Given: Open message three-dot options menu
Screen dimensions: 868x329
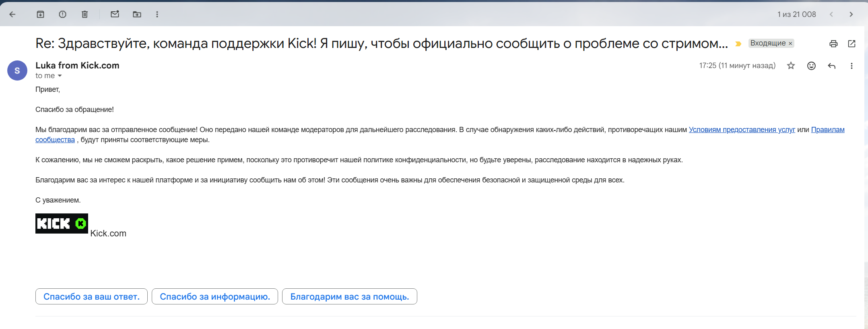Looking at the screenshot, I should 852,66.
